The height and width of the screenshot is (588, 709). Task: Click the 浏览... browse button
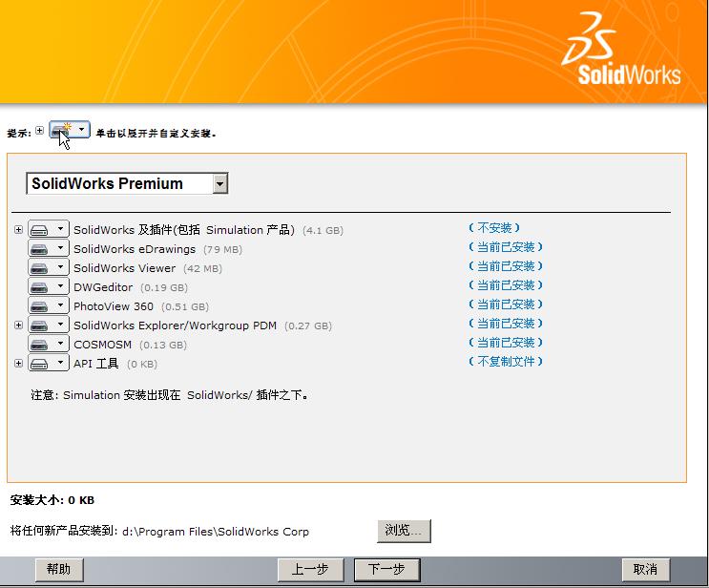[404, 531]
